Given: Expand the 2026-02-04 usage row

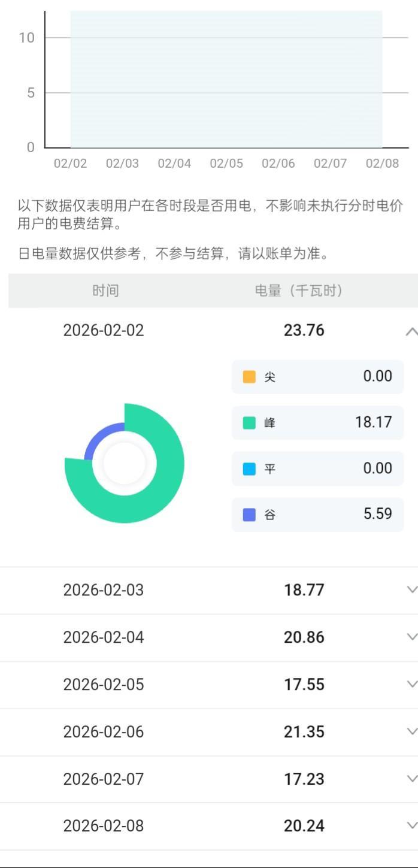Looking at the screenshot, I should [411, 637].
